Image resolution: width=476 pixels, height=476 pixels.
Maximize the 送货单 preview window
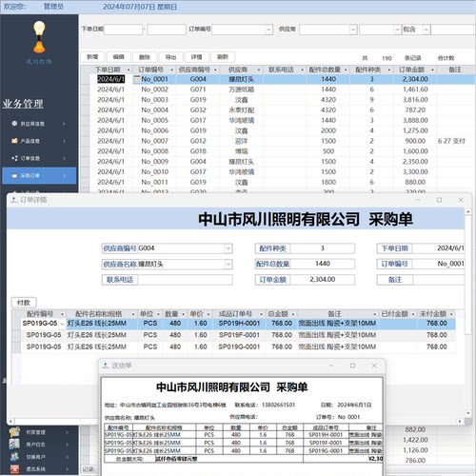click(x=352, y=366)
